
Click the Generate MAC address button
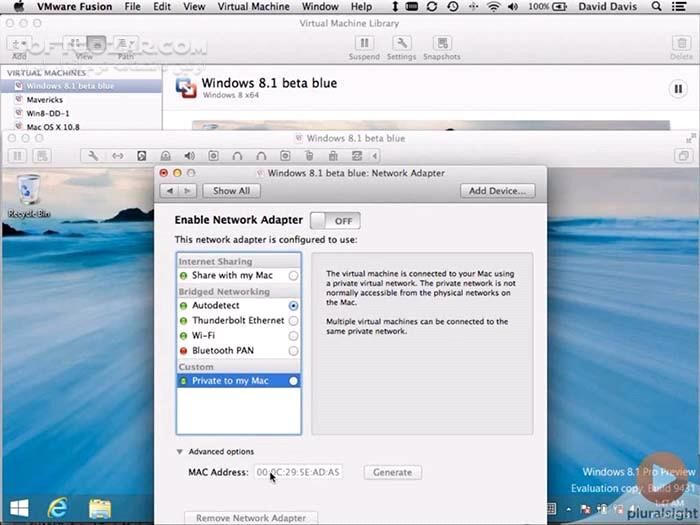tap(392, 472)
